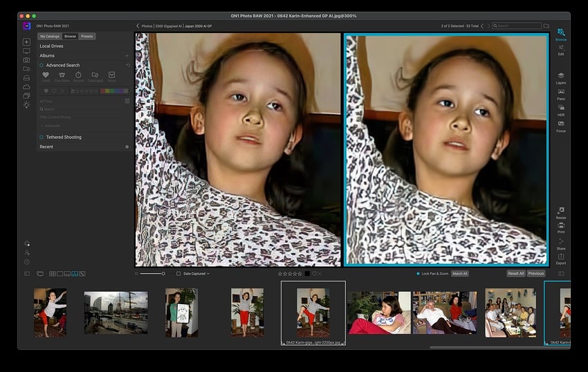The image size is (588, 372).
Task: Toggle the right panel visibility icon
Action: pyautogui.click(x=561, y=274)
